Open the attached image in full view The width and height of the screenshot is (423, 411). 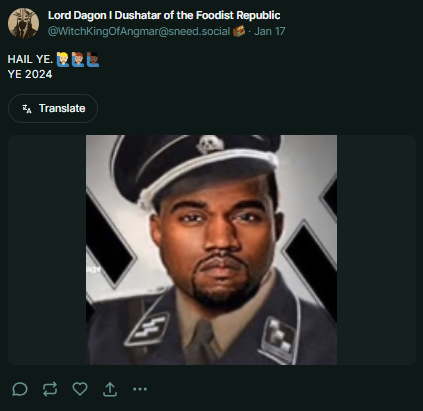[x=211, y=250]
